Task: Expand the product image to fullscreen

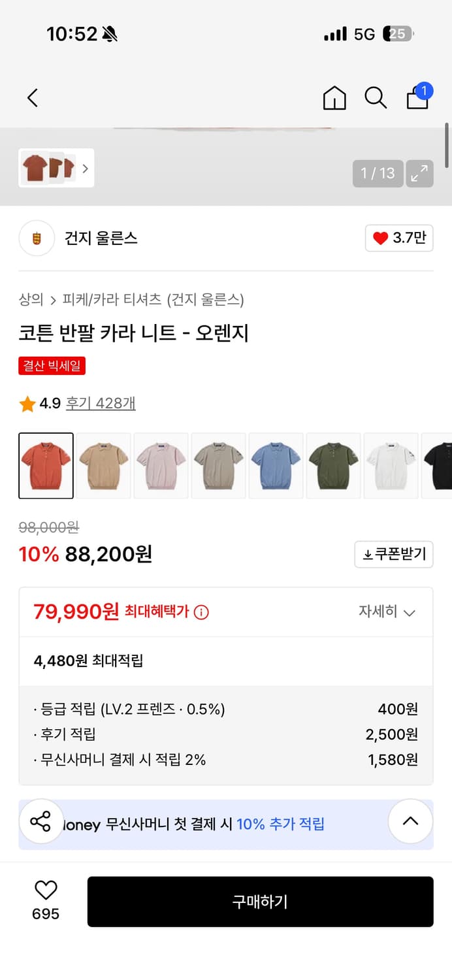Action: click(x=419, y=174)
